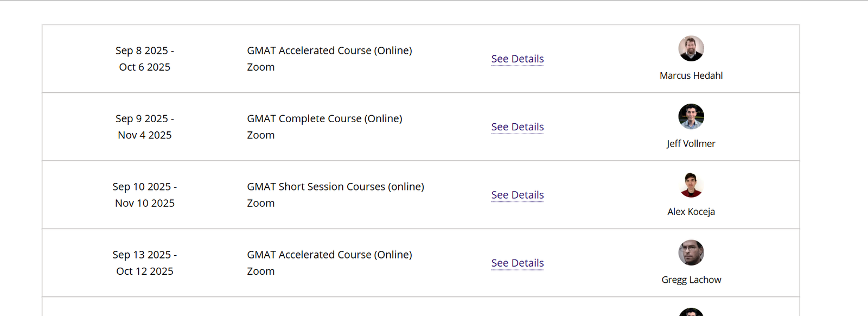
Task: Open See Details for Marcus Hedahl's course
Action: (517, 59)
